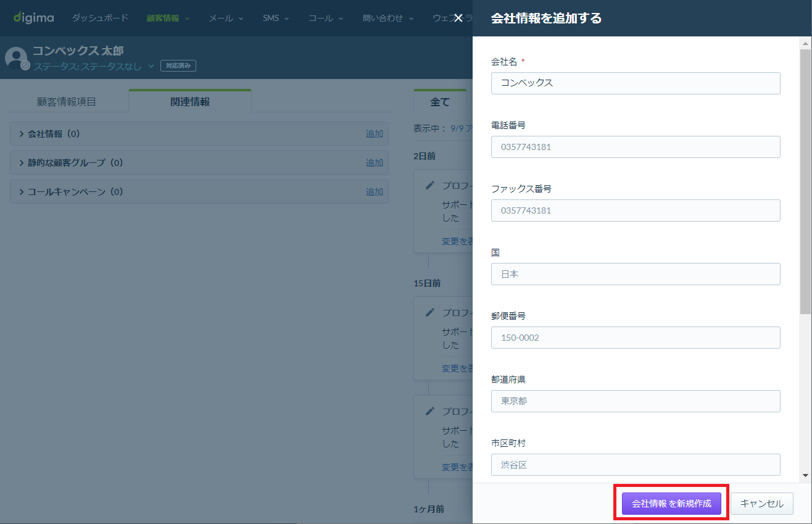This screenshot has height=524, width=812.
Task: Click the panel scrollbar down arrow
Action: click(805, 475)
